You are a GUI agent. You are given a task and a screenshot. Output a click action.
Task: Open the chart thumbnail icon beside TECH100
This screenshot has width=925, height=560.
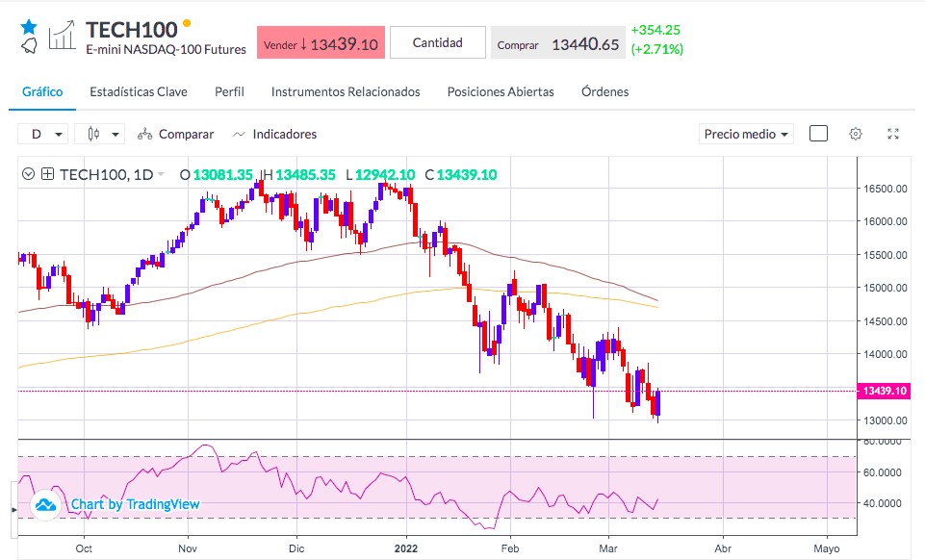point(62,36)
